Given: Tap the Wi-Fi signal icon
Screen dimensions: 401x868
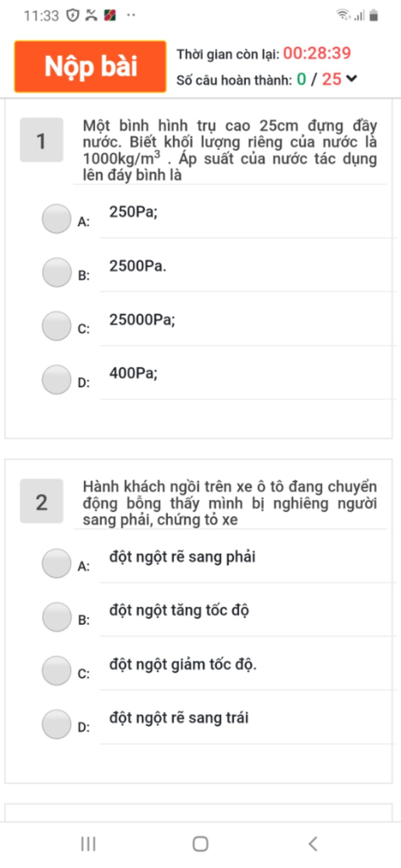Looking at the screenshot, I should pyautogui.click(x=343, y=15).
